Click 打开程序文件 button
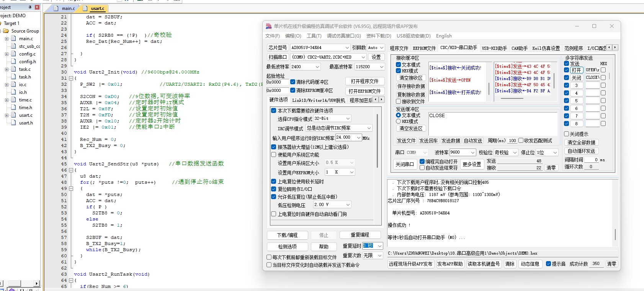This screenshot has width=644, height=291. tap(364, 82)
